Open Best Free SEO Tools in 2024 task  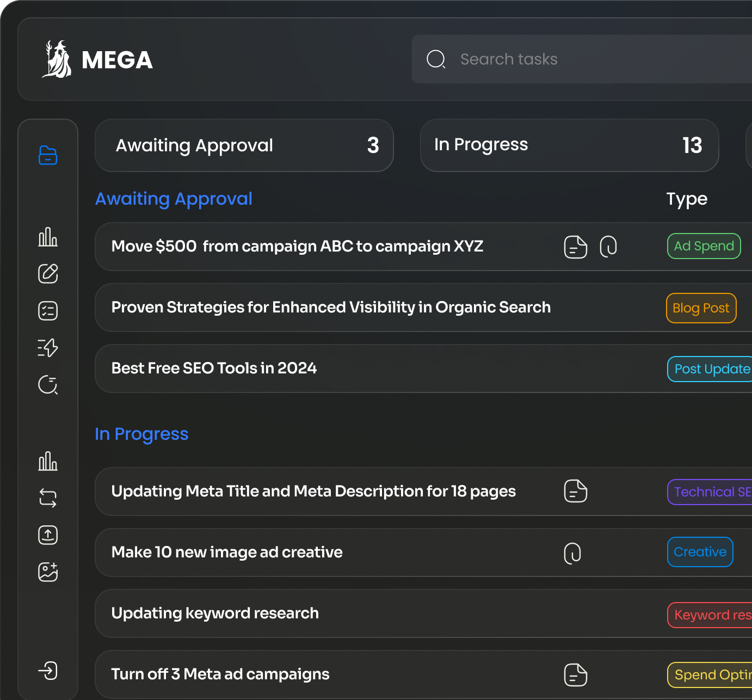(214, 369)
